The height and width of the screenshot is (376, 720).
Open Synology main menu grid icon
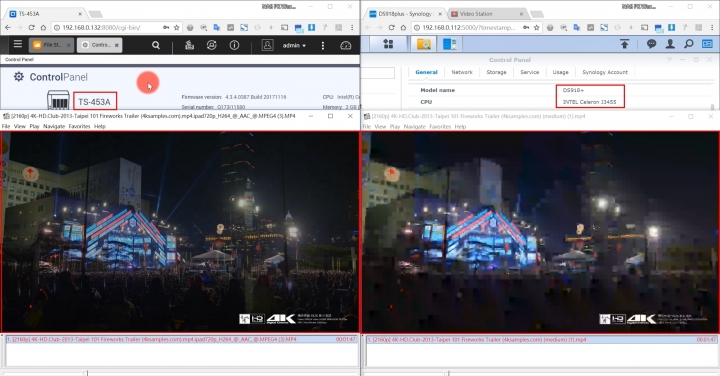click(388, 44)
